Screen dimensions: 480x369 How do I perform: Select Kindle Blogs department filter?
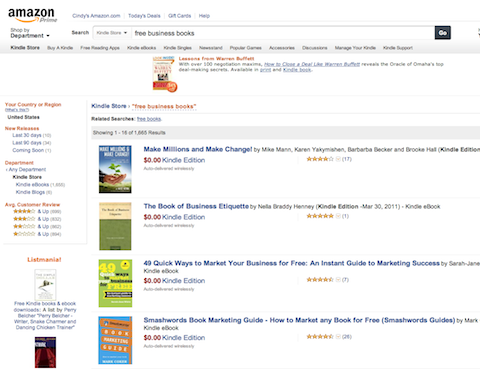point(30,192)
